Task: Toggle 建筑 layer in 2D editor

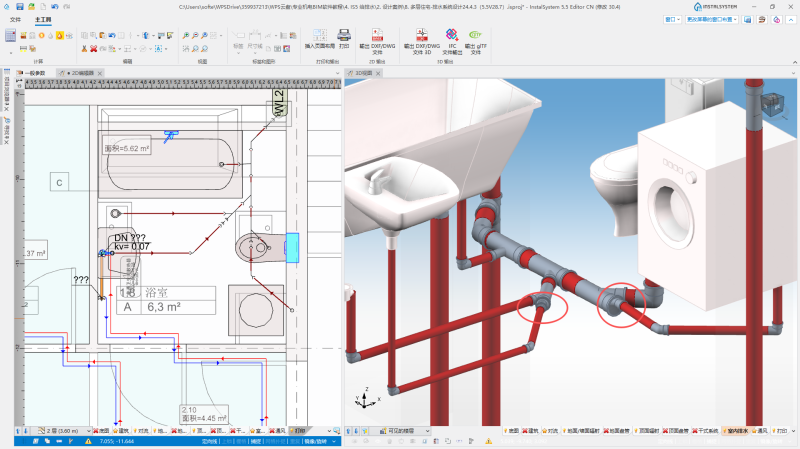Action: 121,431
